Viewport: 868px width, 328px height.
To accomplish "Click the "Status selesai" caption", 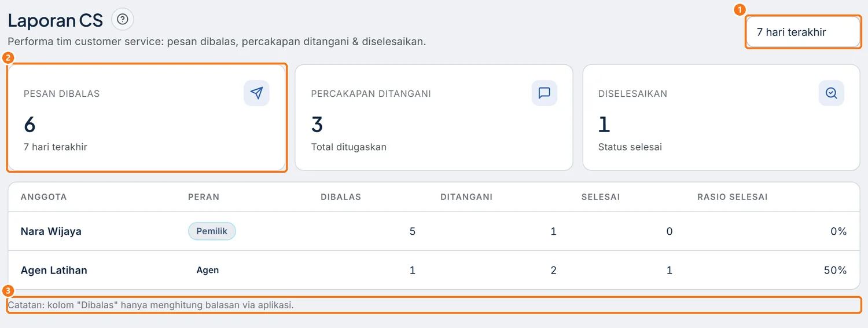I will click(x=630, y=147).
